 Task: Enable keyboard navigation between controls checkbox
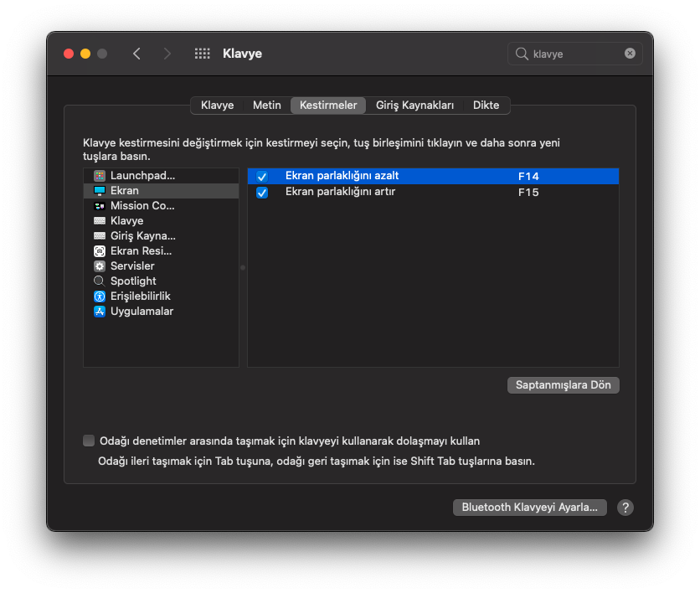90,441
